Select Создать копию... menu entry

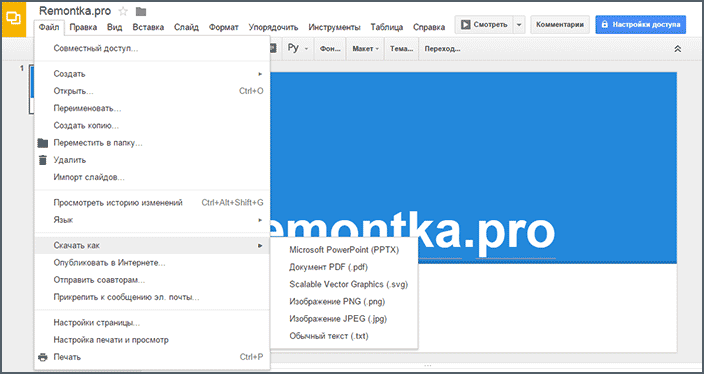(x=152, y=126)
